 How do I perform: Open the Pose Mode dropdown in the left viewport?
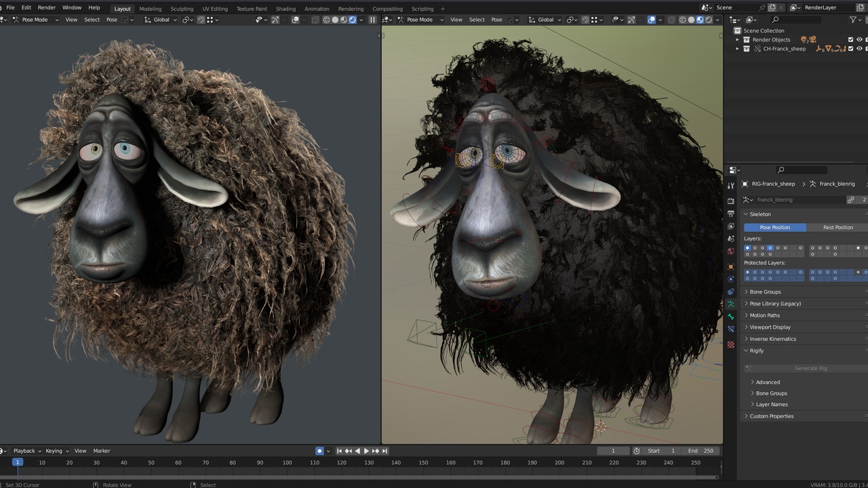[x=34, y=20]
